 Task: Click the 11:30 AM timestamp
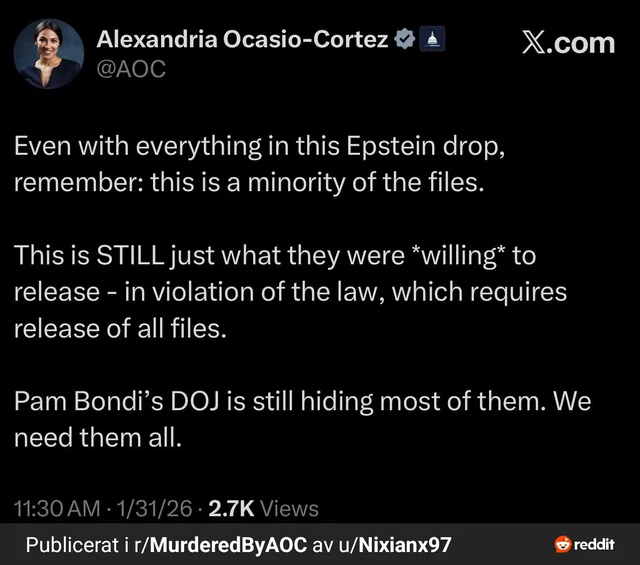(x=58, y=509)
